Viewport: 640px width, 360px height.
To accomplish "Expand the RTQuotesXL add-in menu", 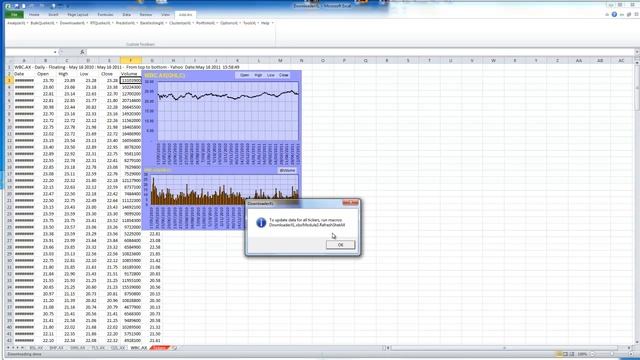I will (x=101, y=23).
